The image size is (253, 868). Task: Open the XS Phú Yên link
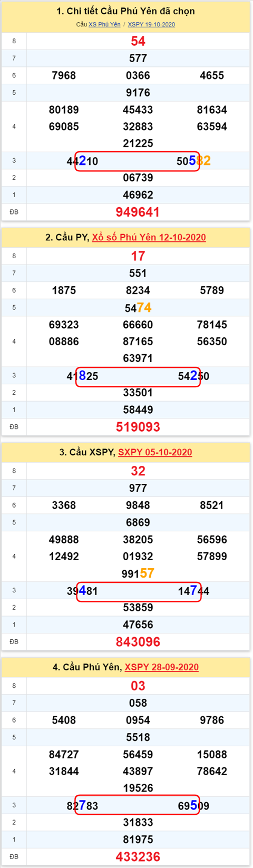click(x=104, y=24)
